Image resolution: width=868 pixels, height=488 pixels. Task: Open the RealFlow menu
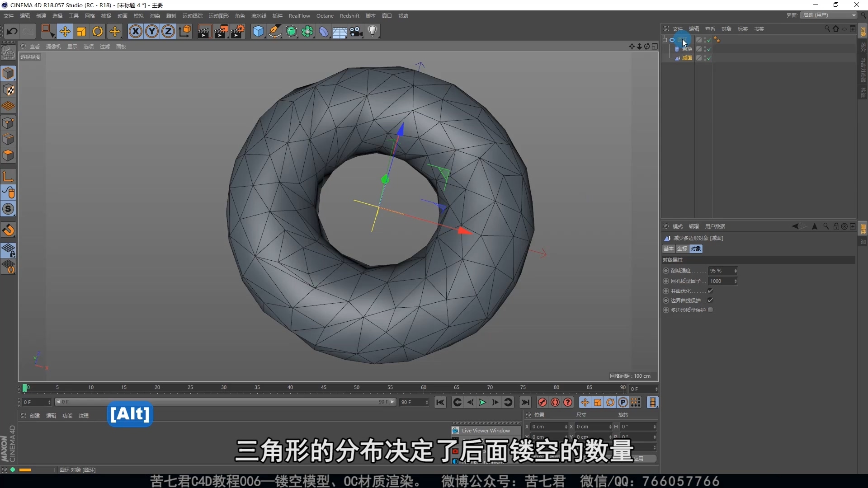click(299, 16)
